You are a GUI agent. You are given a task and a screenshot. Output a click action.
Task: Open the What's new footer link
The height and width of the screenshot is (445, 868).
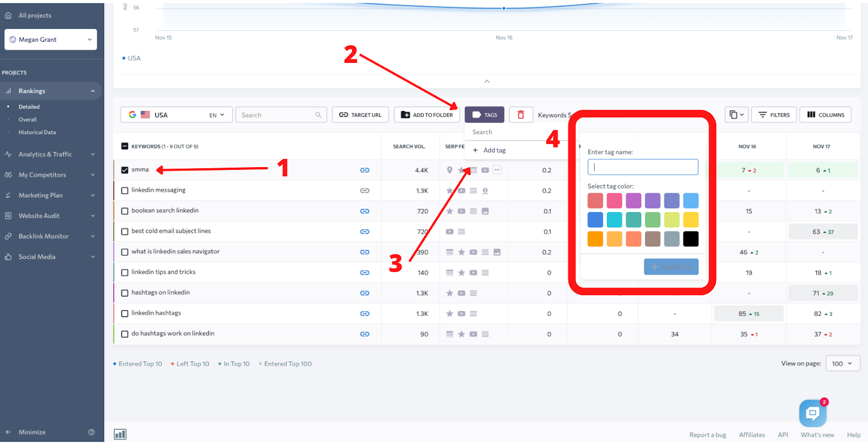[818, 435]
